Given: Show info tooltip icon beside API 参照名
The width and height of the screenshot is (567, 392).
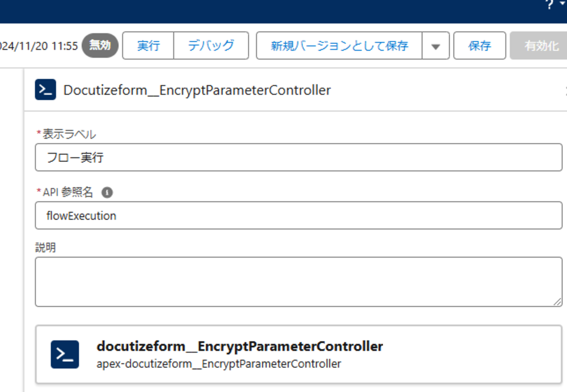Looking at the screenshot, I should pos(107,192).
